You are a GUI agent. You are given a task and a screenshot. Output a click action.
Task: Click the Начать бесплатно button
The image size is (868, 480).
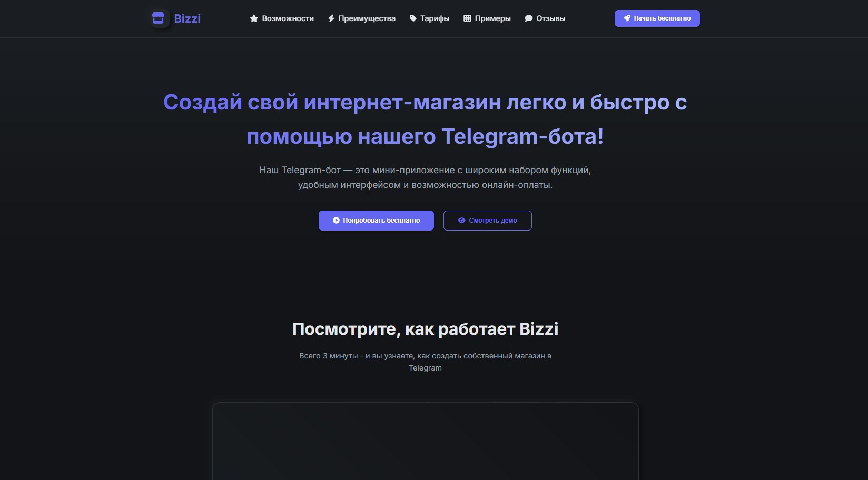click(657, 18)
